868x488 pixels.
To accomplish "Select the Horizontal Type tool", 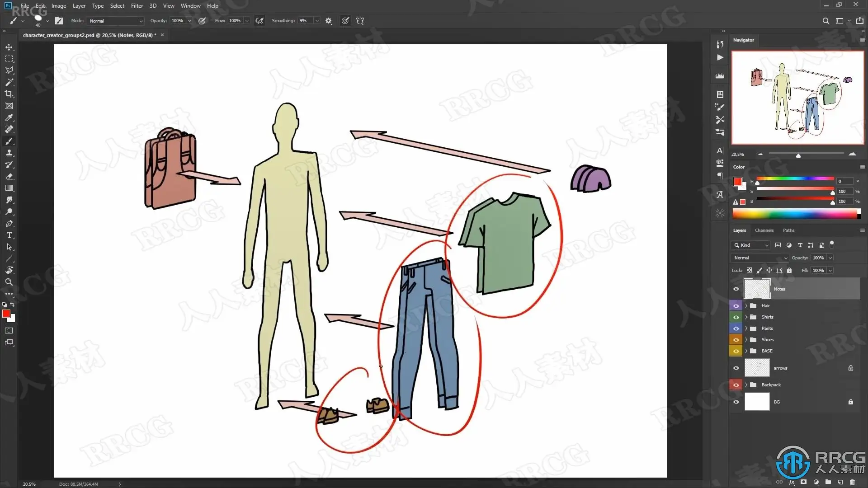I will pyautogui.click(x=9, y=235).
